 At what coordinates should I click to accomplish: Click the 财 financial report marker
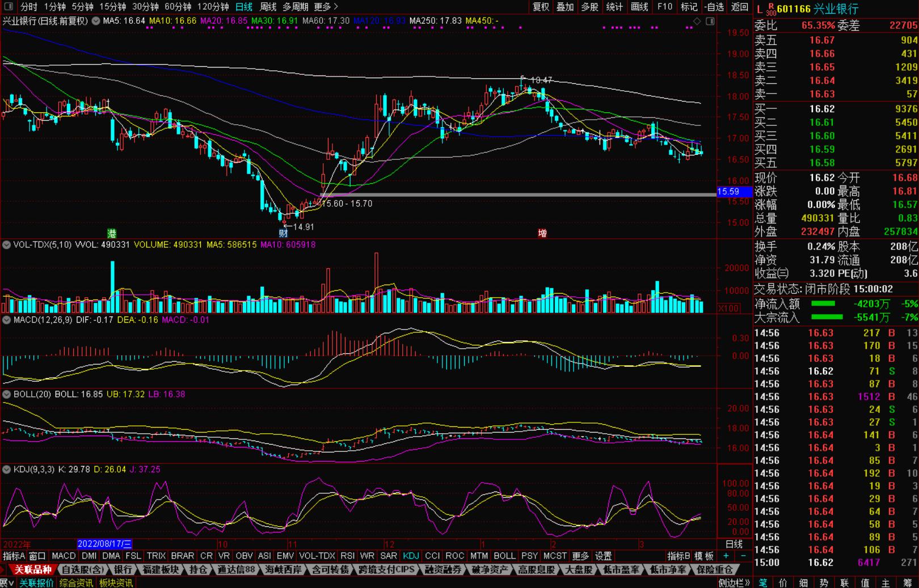click(x=283, y=233)
